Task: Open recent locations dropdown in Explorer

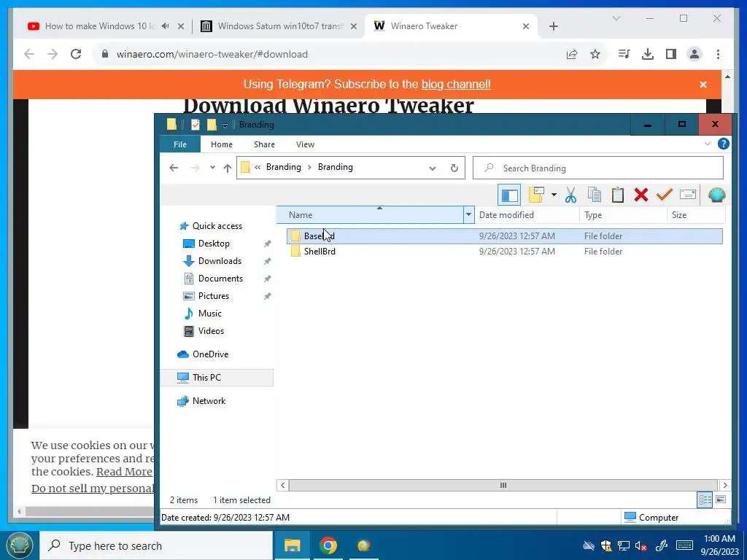Action: (x=212, y=168)
